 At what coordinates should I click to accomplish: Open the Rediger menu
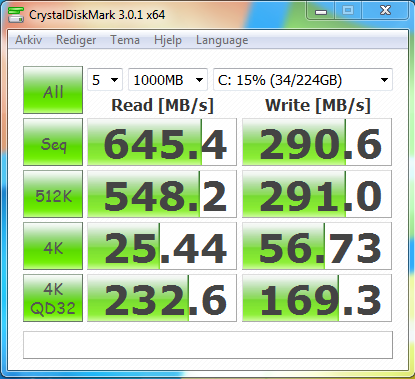(x=76, y=40)
